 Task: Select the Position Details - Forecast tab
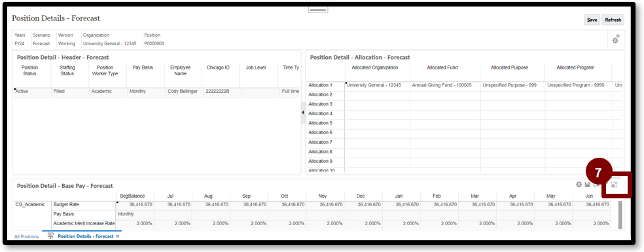click(86, 236)
